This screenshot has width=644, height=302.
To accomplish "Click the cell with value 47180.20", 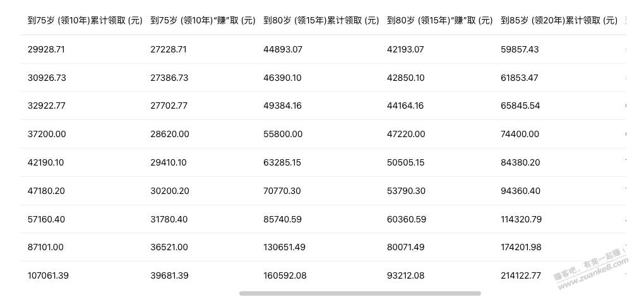I will [x=46, y=191].
